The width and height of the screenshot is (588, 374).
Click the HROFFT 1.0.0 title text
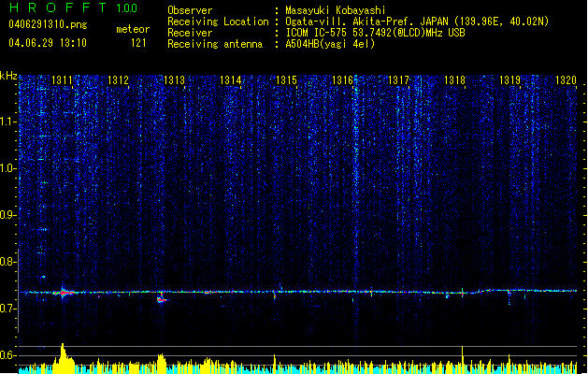[74, 7]
